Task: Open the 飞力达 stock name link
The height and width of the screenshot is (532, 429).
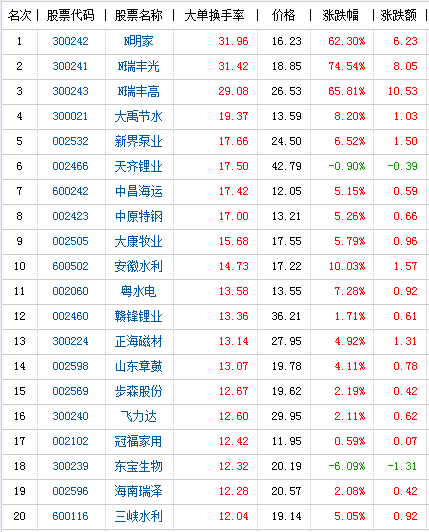Action: (138, 416)
